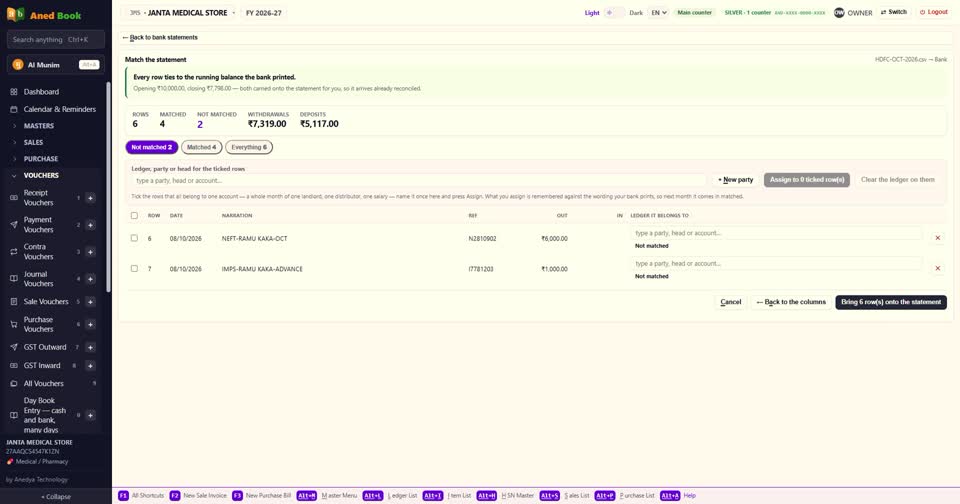Open Dashboard from its sidebar icon
Image resolution: width=960 pixels, height=504 pixels.
click(13, 92)
